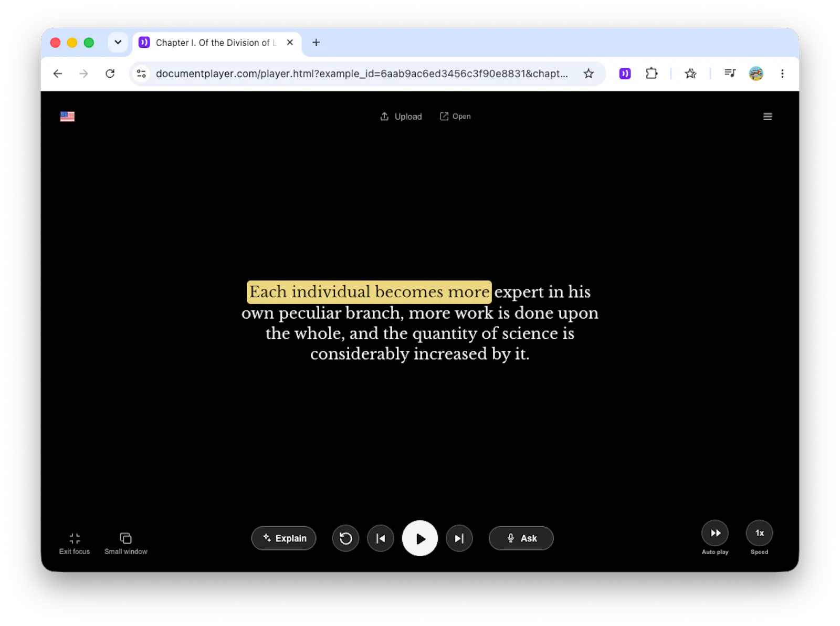Screen dimensions: 840x626
Task: Reload the current page
Action: click(x=110, y=74)
